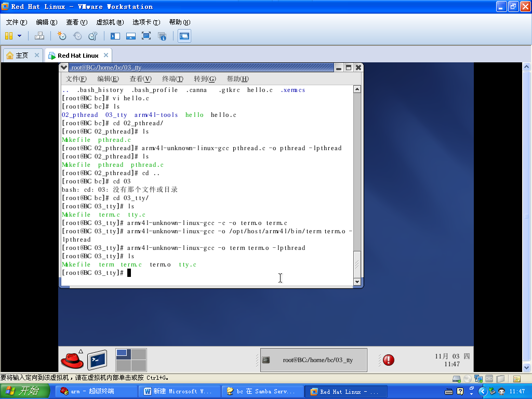Click the message log note icon
The width and height of the screenshot is (532, 399).
point(517,379)
